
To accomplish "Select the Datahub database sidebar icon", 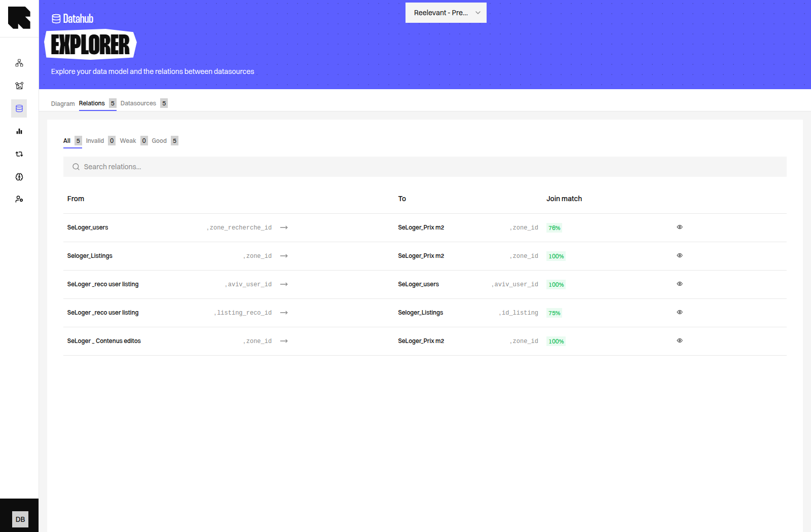I will pyautogui.click(x=19, y=108).
